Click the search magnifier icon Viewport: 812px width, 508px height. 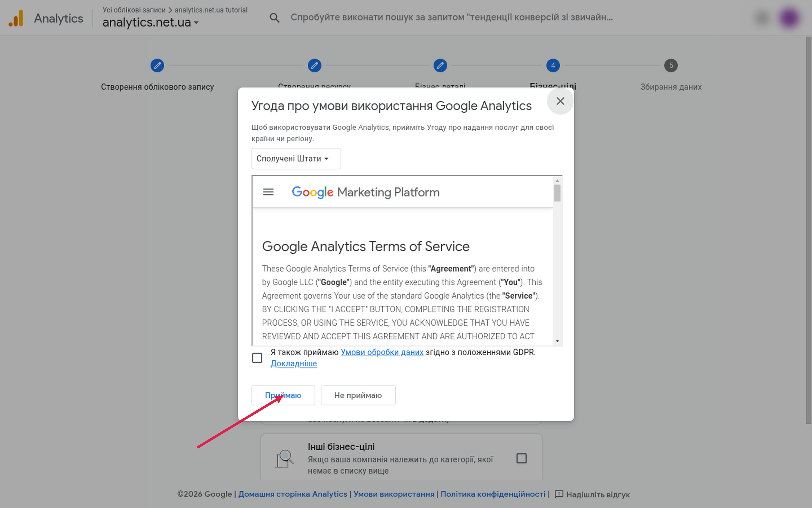274,17
